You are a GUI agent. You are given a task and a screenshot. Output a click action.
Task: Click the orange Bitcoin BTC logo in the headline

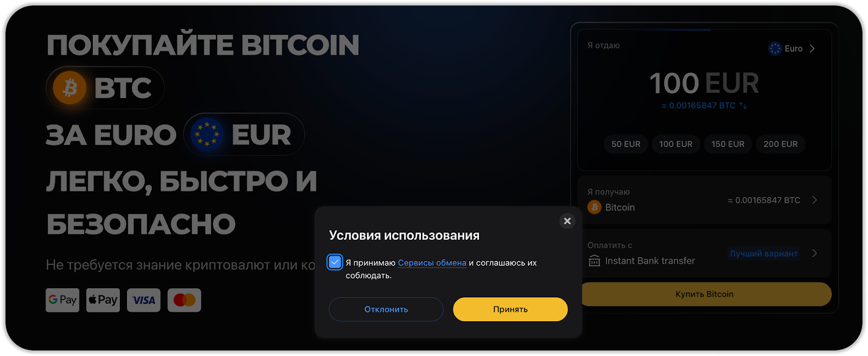(x=70, y=87)
